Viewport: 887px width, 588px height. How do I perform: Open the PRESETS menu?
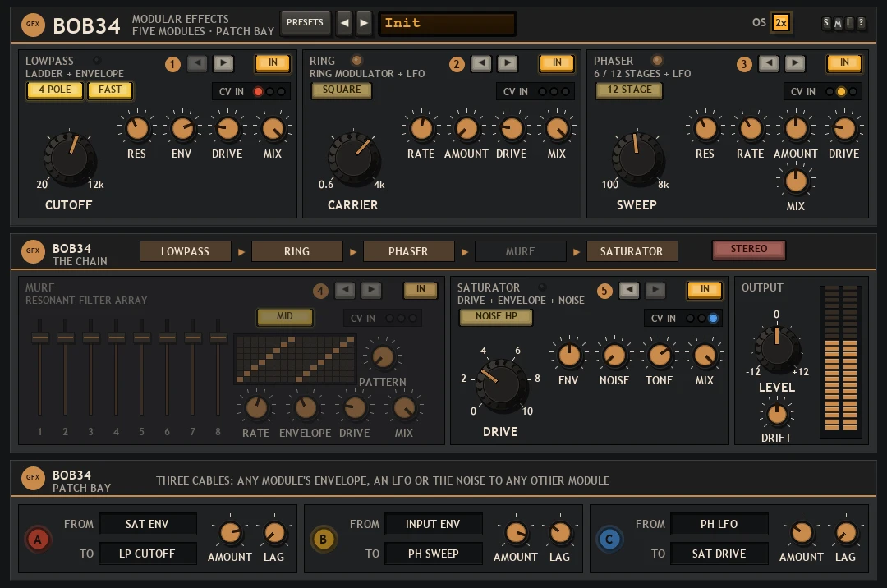[305, 23]
